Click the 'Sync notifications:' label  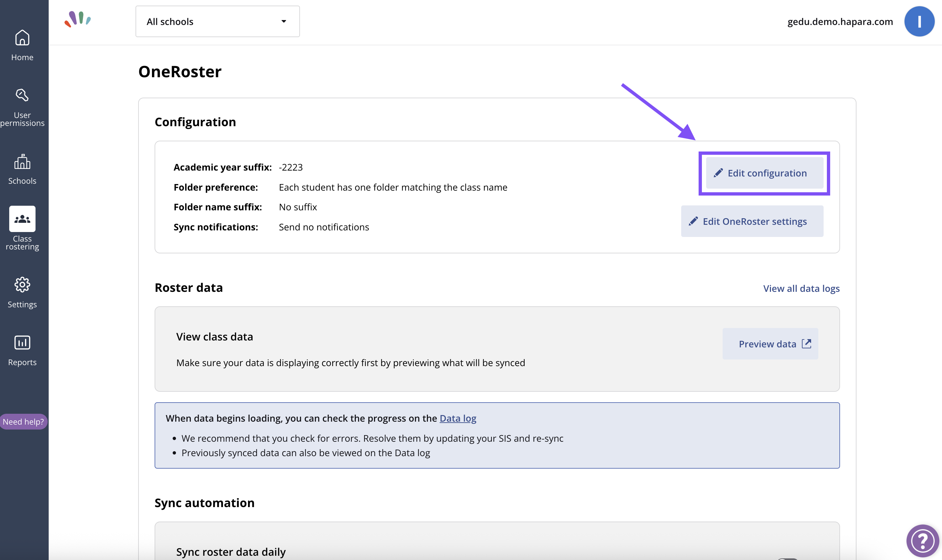[x=216, y=227]
